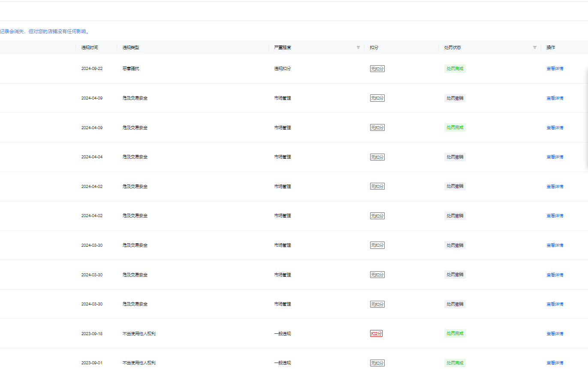Click the 违规类型 column header
Image resolution: width=588 pixels, height=369 pixels.
click(x=131, y=48)
